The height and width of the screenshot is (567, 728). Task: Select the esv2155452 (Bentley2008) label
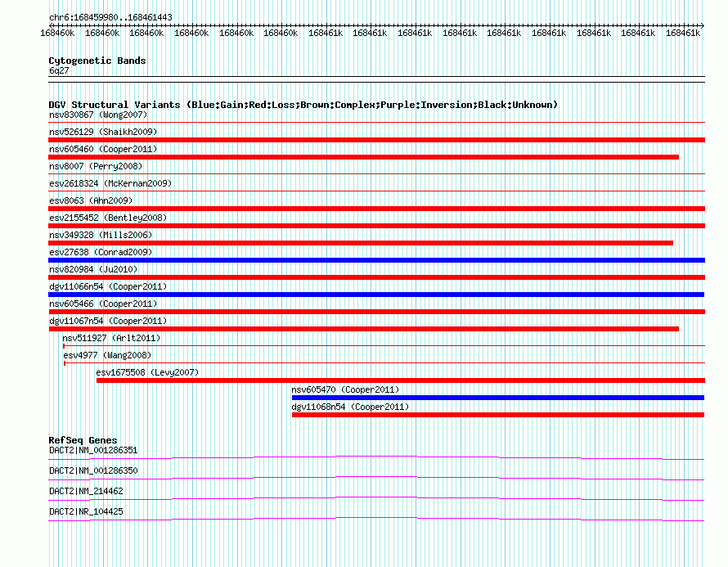108,218
